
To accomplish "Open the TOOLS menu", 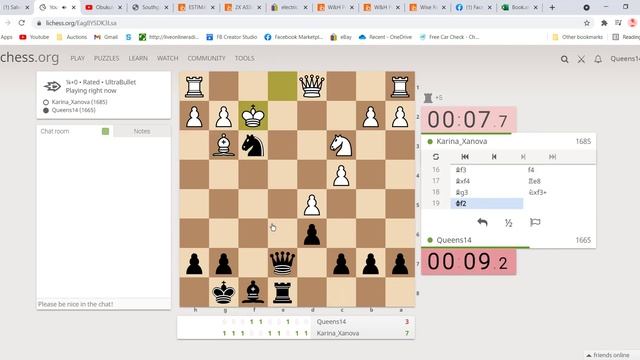I will 244,58.
